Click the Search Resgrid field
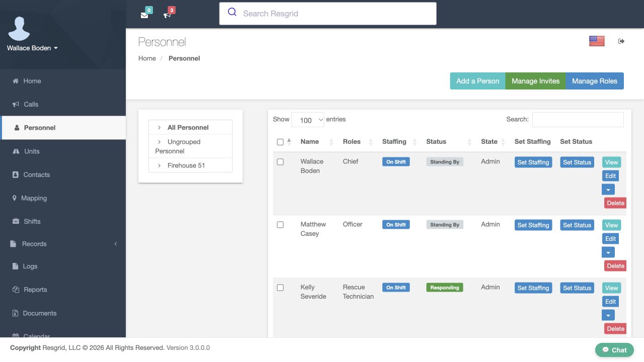This screenshot has width=644, height=362. pyautogui.click(x=328, y=14)
